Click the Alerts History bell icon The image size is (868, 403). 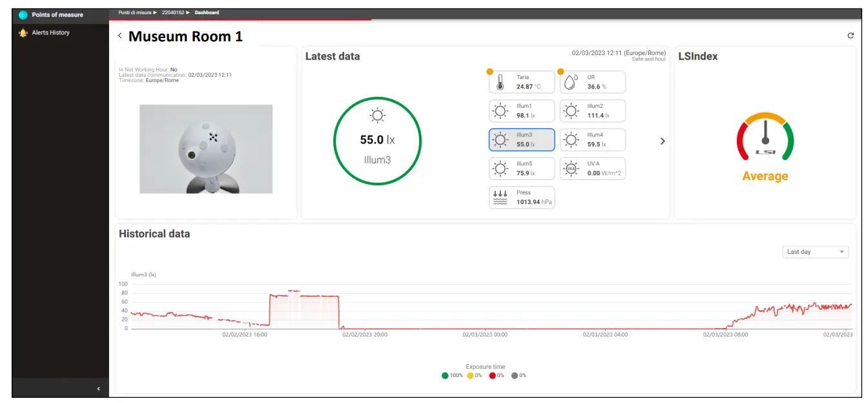(x=23, y=32)
